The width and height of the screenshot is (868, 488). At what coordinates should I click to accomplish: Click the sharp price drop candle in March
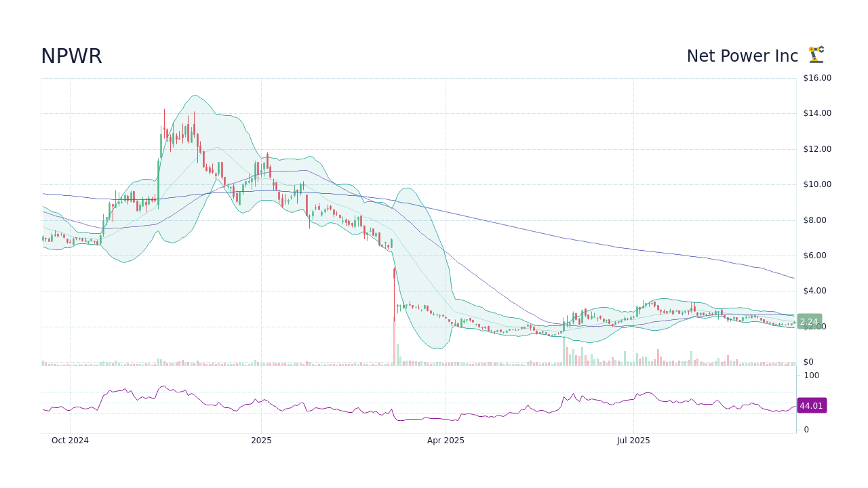pos(395,291)
